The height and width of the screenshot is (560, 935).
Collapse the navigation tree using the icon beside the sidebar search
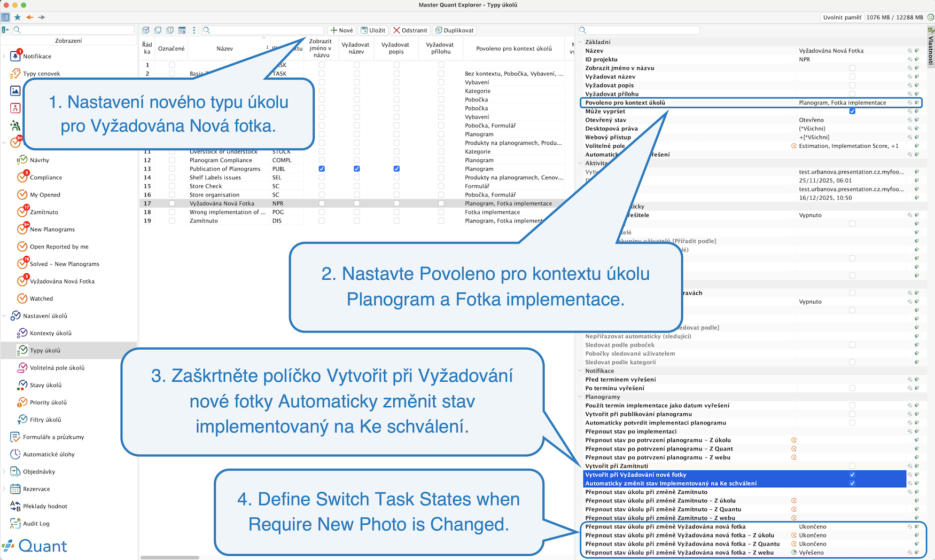click(x=5, y=30)
